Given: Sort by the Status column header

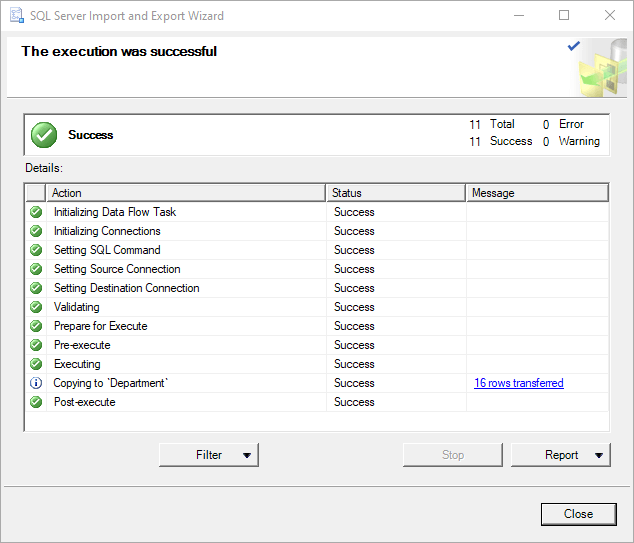Looking at the screenshot, I should click(x=396, y=193).
